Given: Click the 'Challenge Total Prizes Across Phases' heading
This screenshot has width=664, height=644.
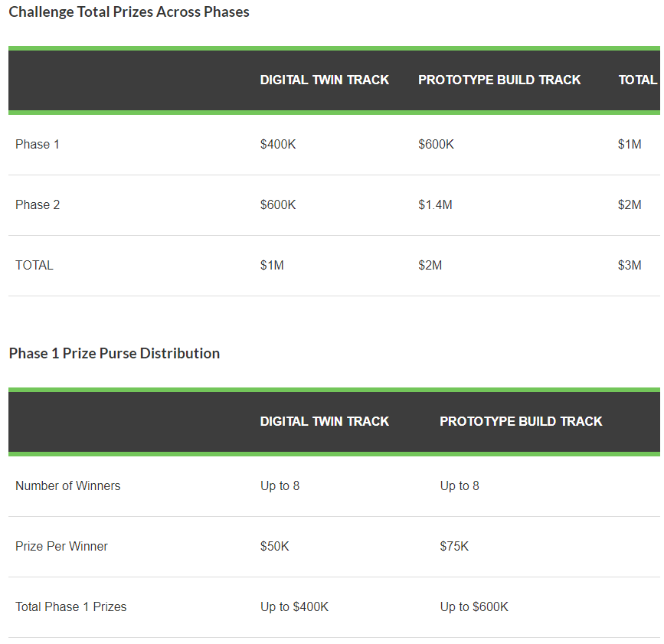Looking at the screenshot, I should [129, 11].
